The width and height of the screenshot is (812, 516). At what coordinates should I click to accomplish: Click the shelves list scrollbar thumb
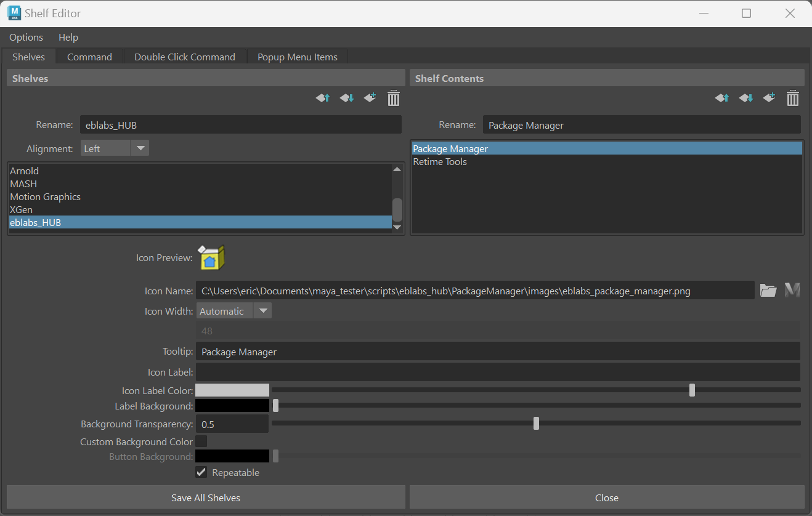point(397,210)
